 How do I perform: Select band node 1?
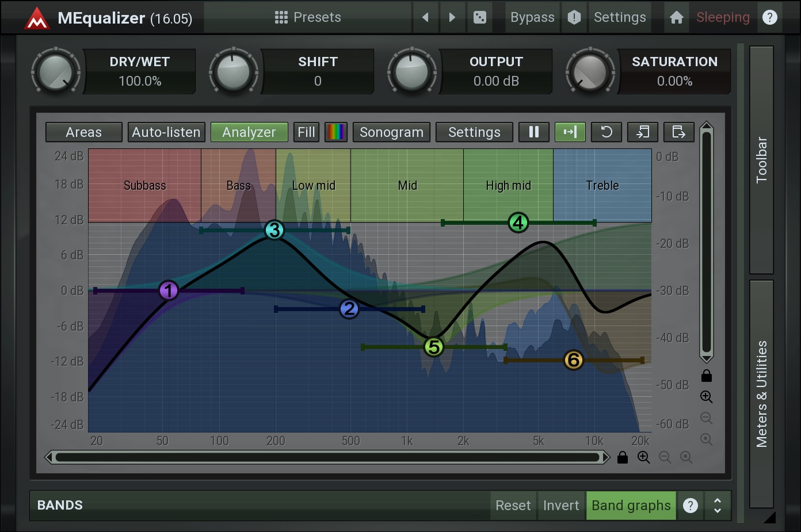(169, 290)
